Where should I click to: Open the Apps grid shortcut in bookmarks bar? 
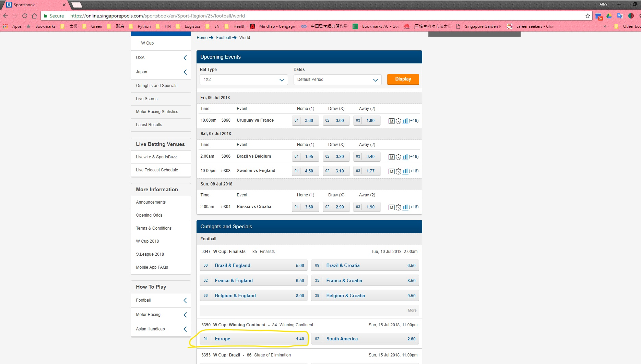[12, 26]
